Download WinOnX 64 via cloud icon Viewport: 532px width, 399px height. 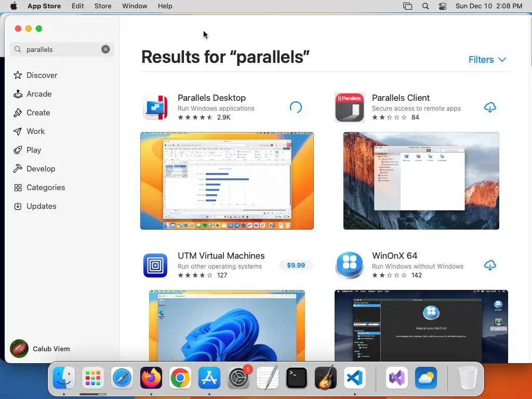[x=490, y=265]
